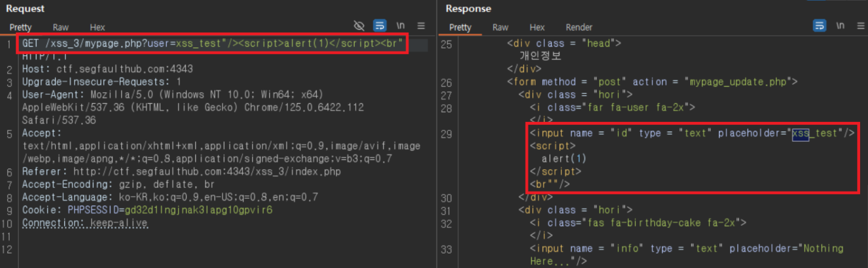Click line number 12 in Request gutter
Image resolution: width=868 pixels, height=268 pixels.
click(7, 249)
